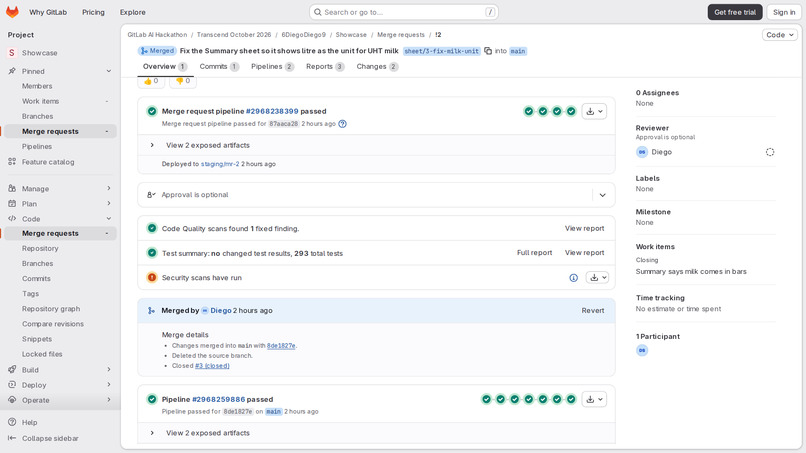Focus the Search or go to field
This screenshot has width=806, height=453.
(404, 12)
